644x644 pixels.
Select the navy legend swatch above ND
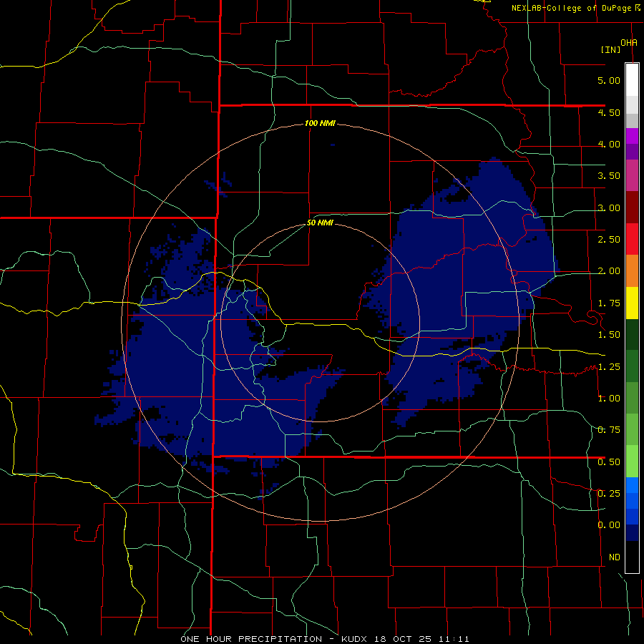click(x=632, y=532)
